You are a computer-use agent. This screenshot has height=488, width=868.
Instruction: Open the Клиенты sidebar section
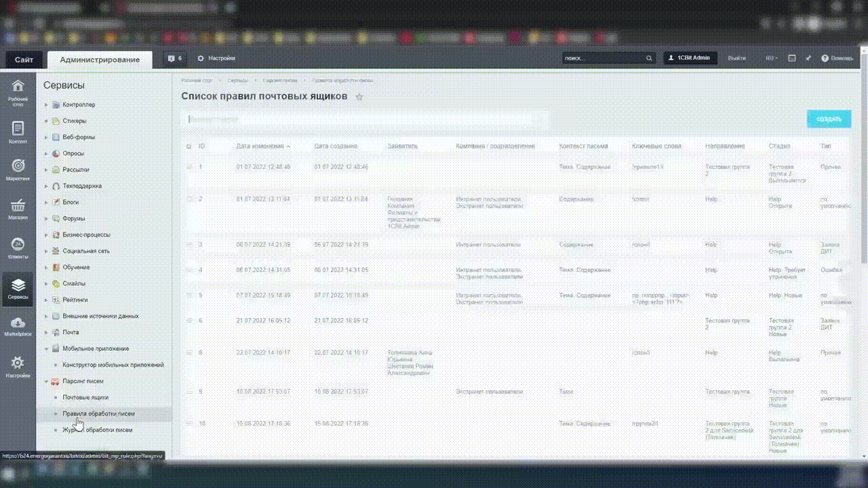point(18,248)
